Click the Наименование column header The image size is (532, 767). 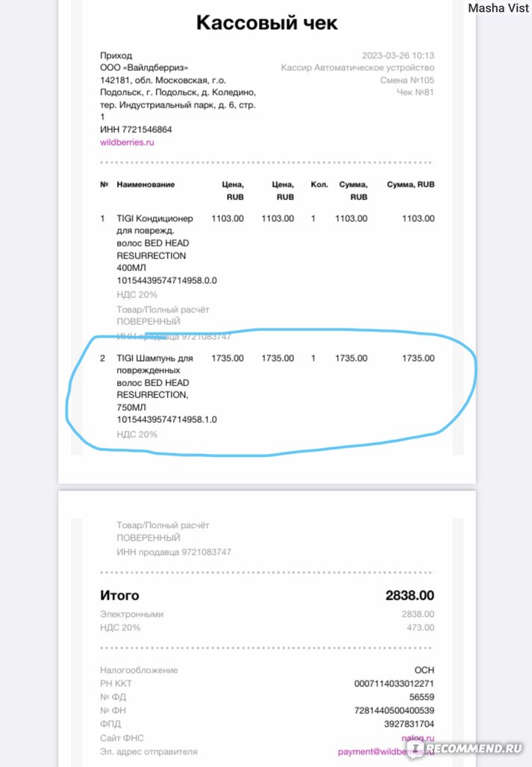[145, 184]
